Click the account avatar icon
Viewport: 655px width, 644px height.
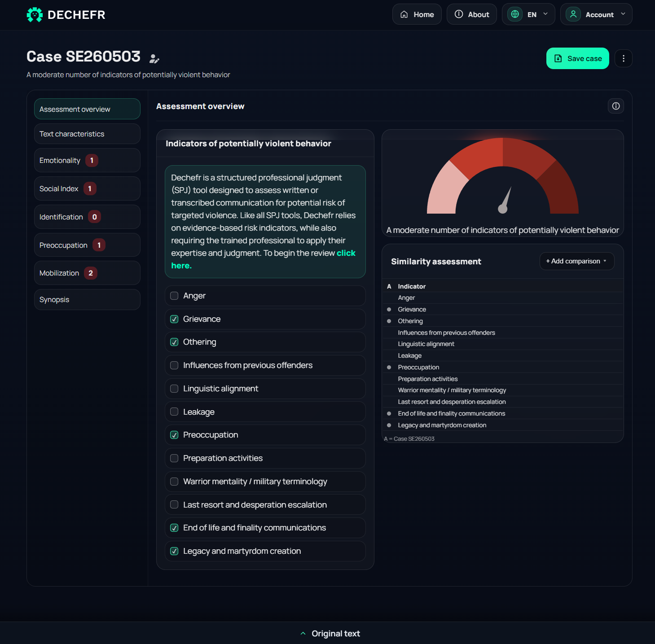tap(573, 14)
